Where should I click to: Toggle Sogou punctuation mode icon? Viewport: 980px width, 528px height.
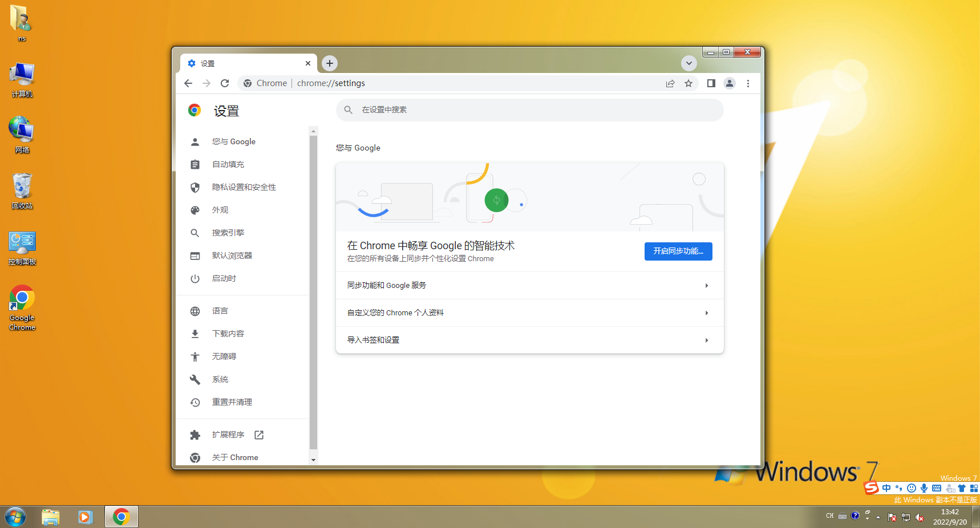click(899, 488)
